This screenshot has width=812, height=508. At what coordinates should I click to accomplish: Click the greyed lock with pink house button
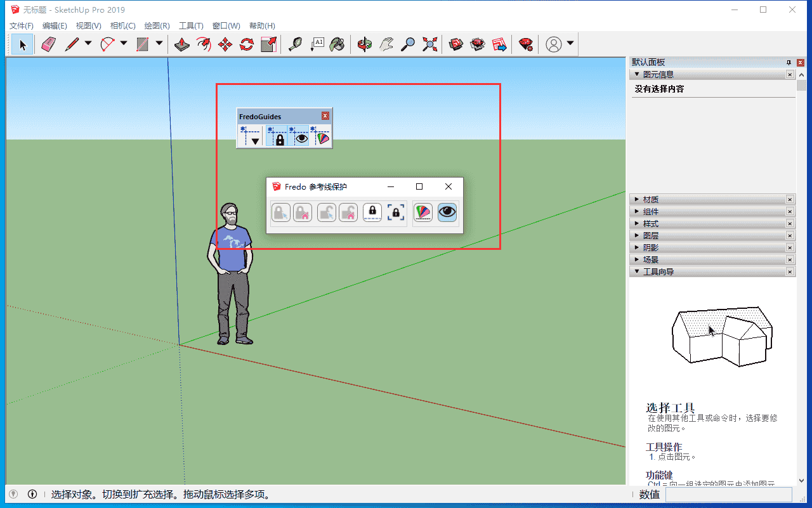point(303,212)
